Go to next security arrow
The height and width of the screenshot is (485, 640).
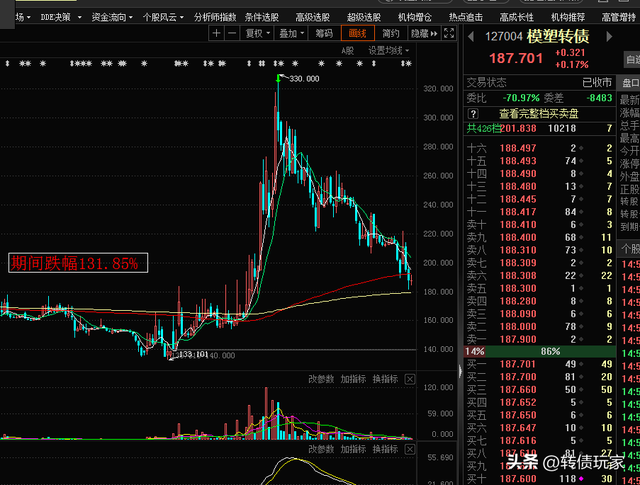point(609,37)
